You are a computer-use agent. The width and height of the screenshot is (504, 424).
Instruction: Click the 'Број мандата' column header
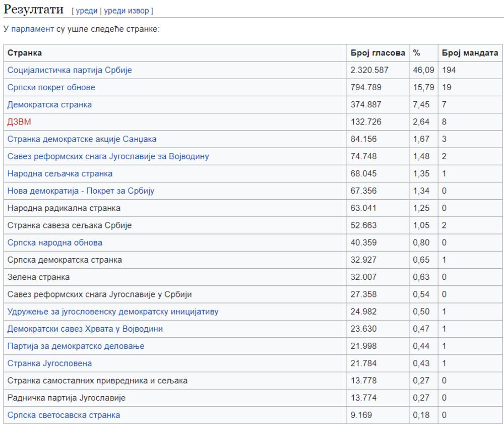tap(470, 53)
